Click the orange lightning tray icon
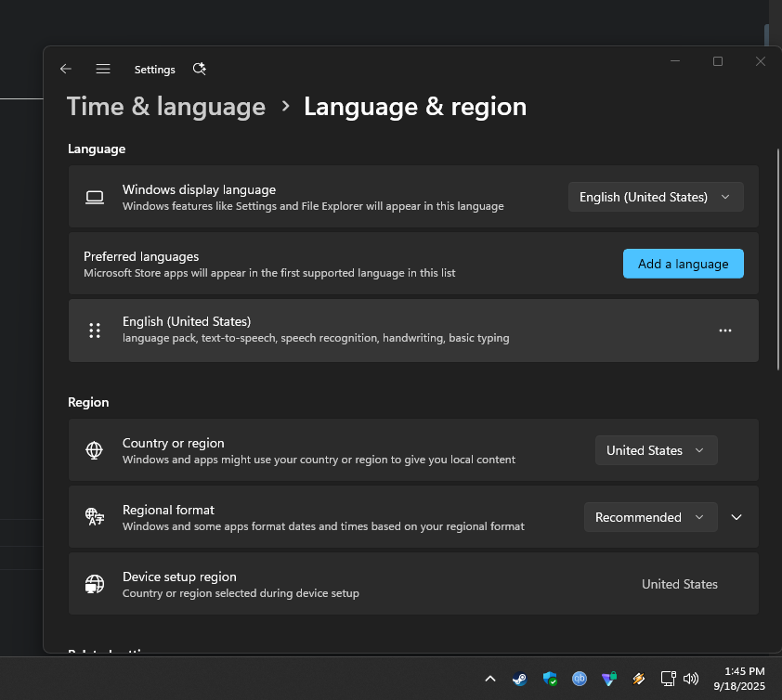The height and width of the screenshot is (700, 782). pos(638,679)
